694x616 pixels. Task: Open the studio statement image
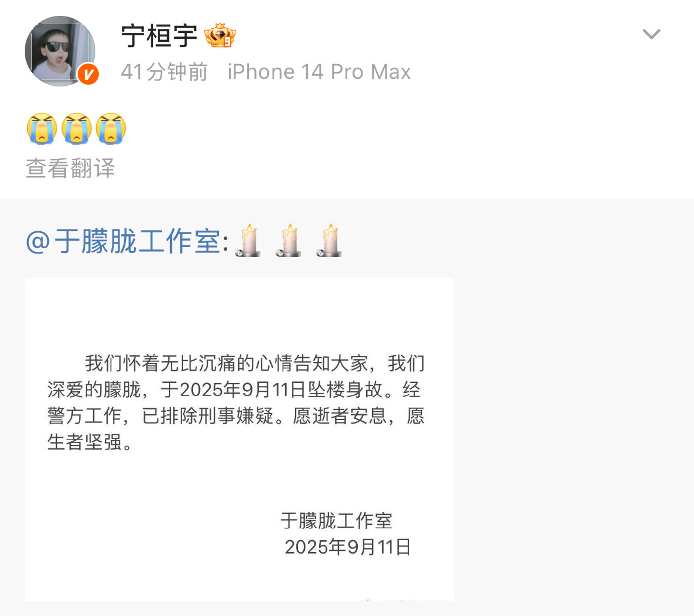click(x=240, y=439)
